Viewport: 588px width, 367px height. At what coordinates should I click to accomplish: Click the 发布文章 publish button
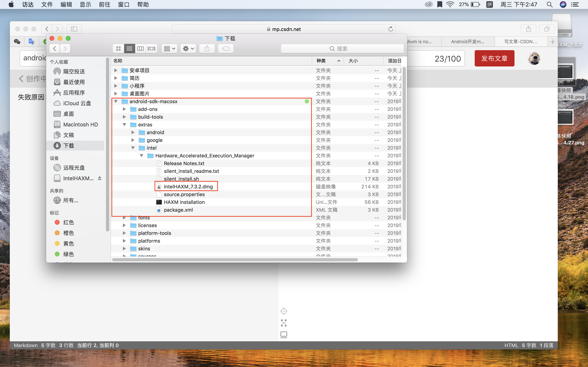(x=494, y=59)
